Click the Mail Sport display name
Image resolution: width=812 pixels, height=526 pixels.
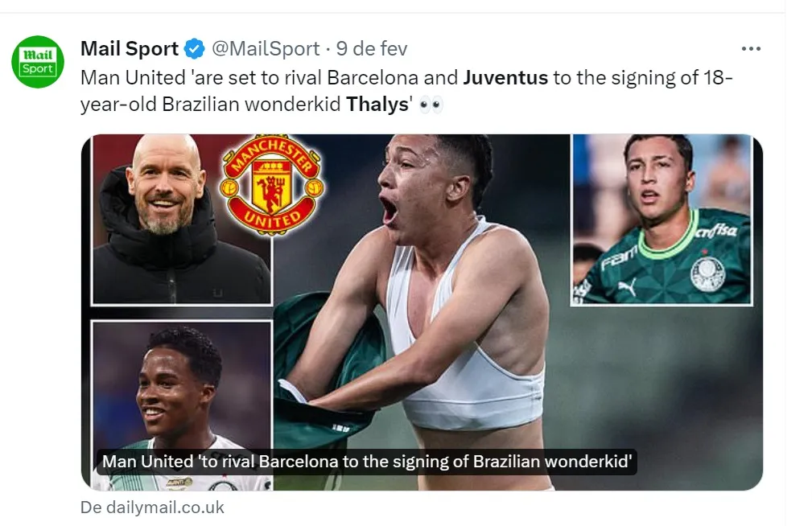click(130, 49)
